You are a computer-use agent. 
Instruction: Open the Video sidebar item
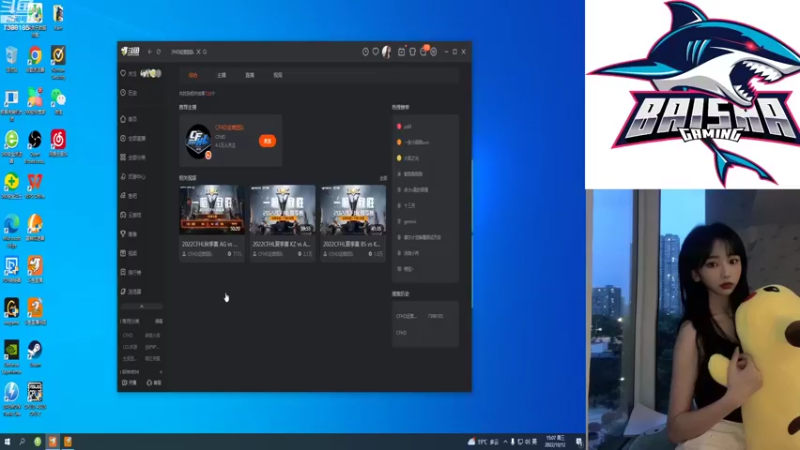pos(129,253)
